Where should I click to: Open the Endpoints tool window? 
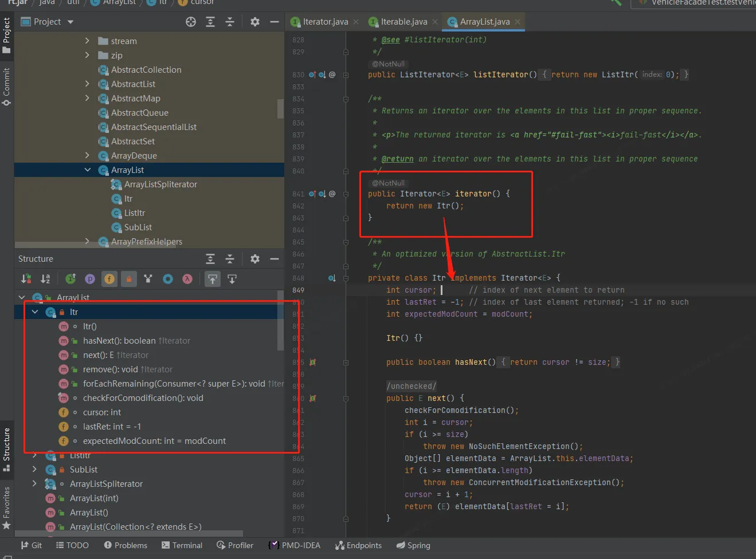(x=359, y=545)
